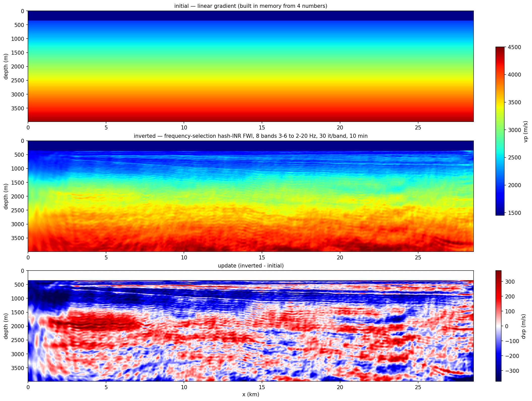Click the top panel 'depth (m)' label
The image size is (532, 401).
pyautogui.click(x=6, y=66)
